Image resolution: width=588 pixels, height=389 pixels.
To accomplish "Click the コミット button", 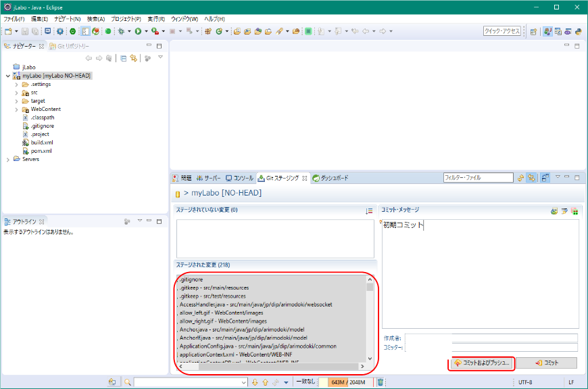I will tap(546, 363).
